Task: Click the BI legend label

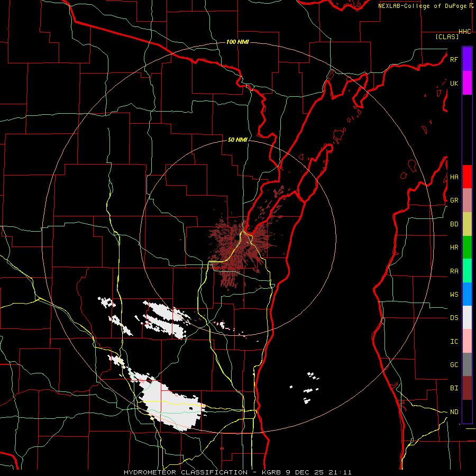Action: [x=454, y=388]
